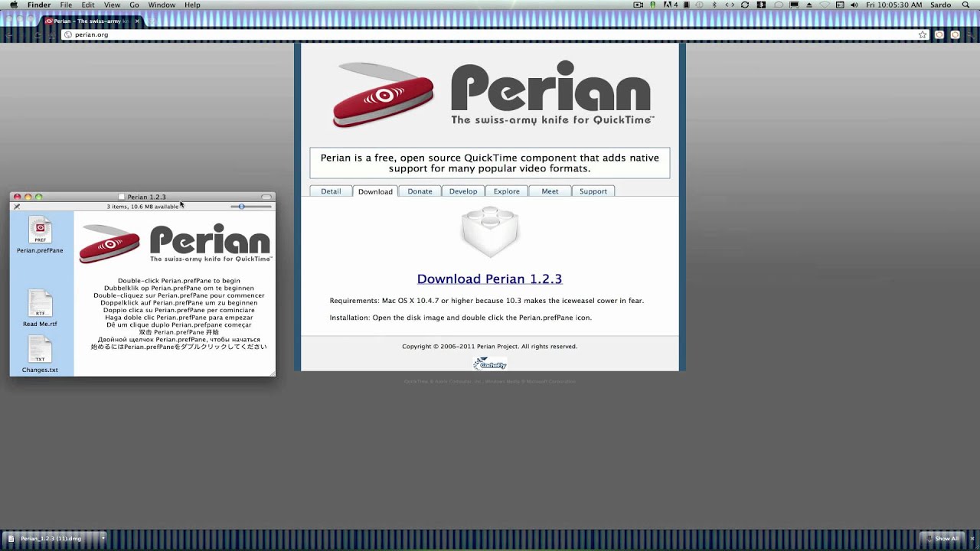Viewport: 980px width, 551px height.
Task: Click the Sardo user name in menu bar
Action: point(940,5)
